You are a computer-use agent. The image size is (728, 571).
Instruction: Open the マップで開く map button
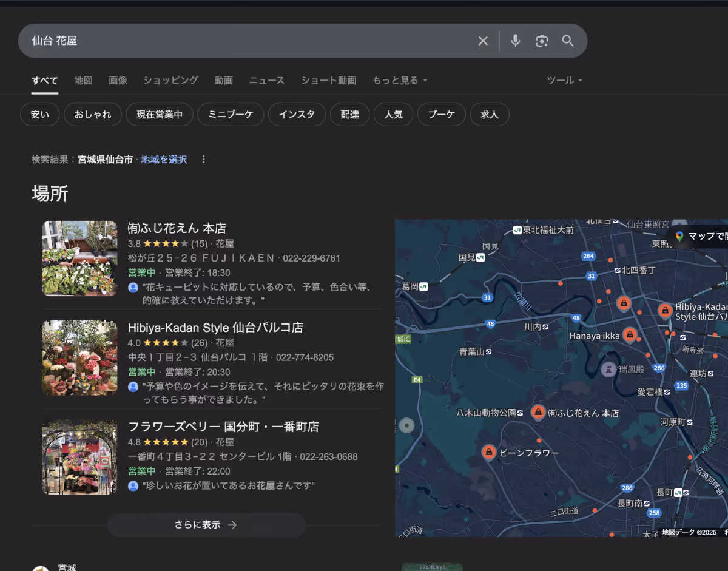tap(698, 236)
